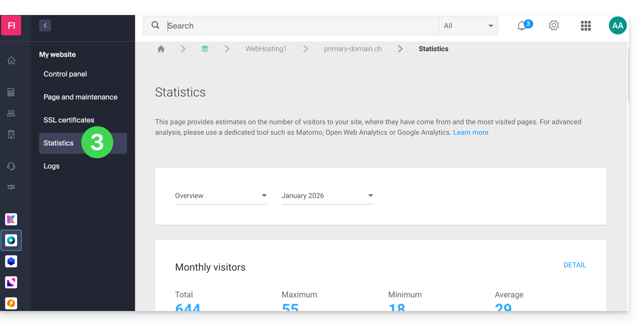Select Control panel in the sidebar menu
This screenshot has width=644, height=326.
[x=65, y=74]
